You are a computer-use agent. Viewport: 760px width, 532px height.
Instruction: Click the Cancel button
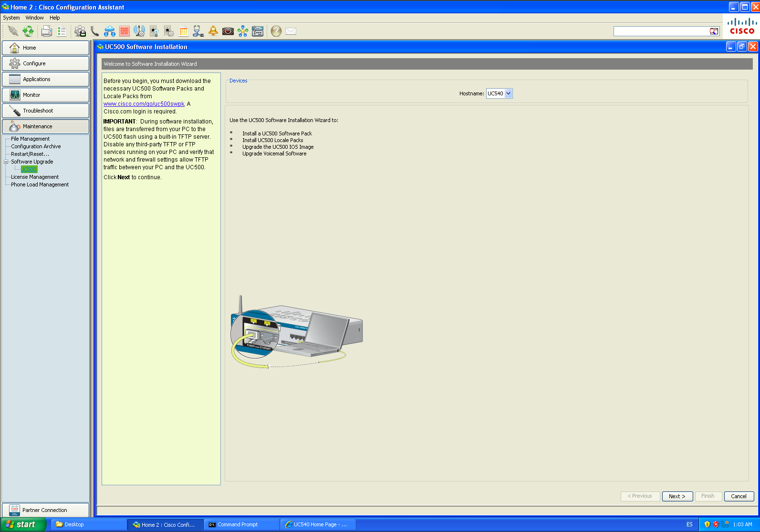pos(739,496)
